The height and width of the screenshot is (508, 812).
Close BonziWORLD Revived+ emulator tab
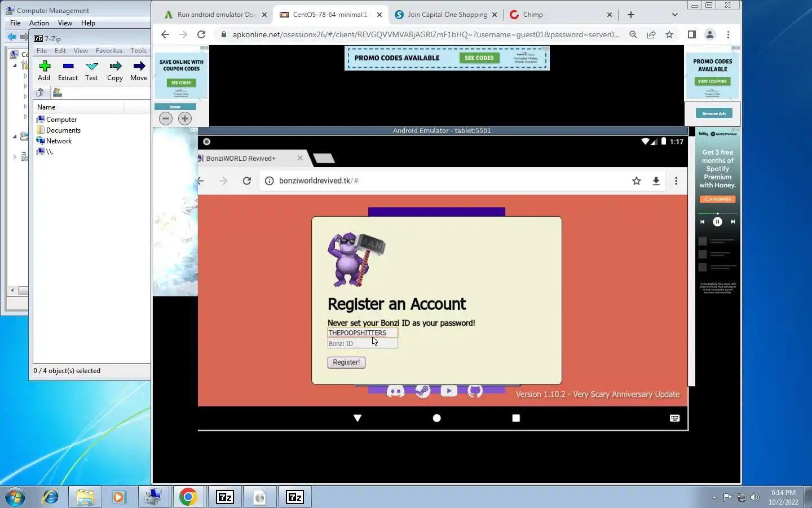coord(300,158)
